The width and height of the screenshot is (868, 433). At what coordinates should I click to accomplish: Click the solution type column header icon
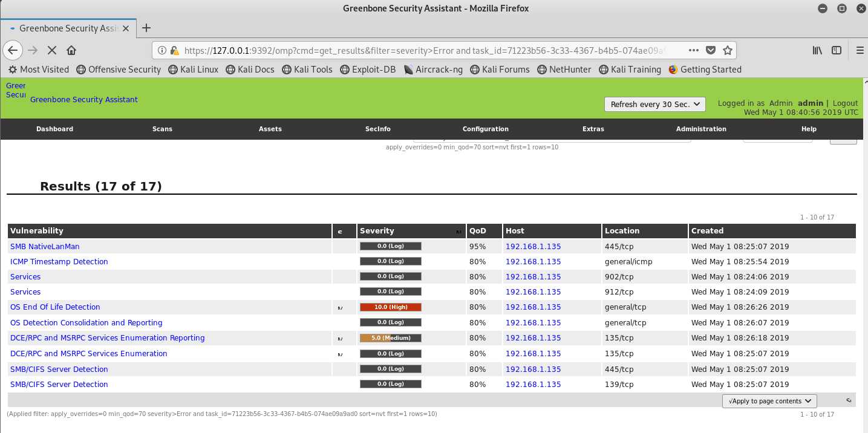click(340, 232)
